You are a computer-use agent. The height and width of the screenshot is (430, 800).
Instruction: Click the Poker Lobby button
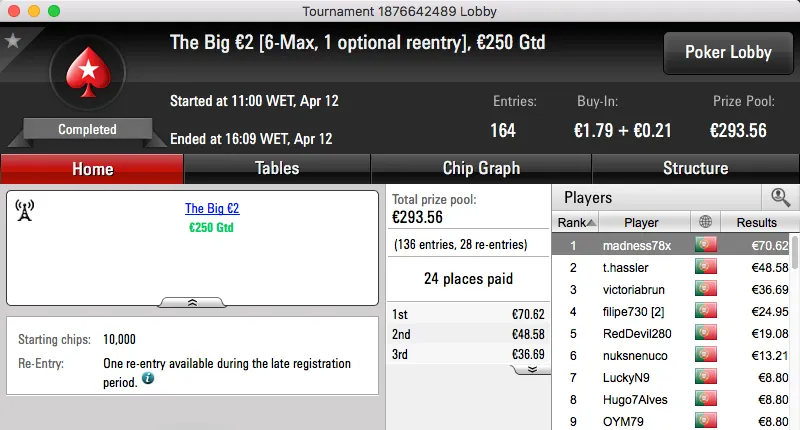pyautogui.click(x=726, y=53)
